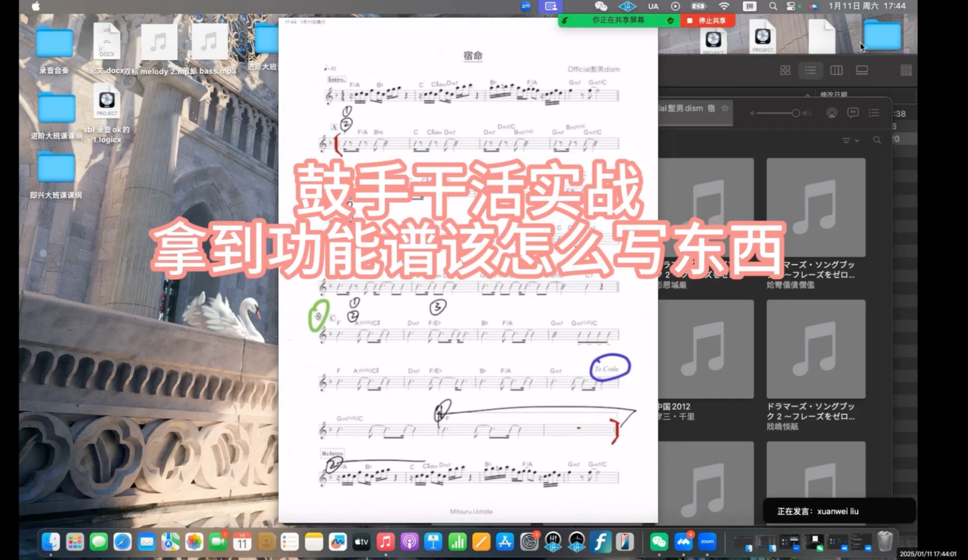The width and height of the screenshot is (968, 560).
Task: Click the Pinyin input method menu
Action: 749,6
